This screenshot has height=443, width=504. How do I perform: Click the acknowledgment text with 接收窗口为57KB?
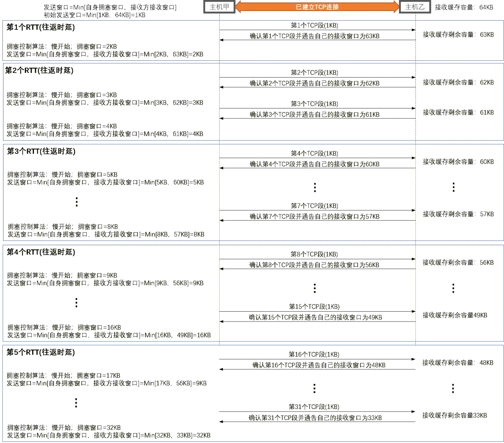(315, 217)
